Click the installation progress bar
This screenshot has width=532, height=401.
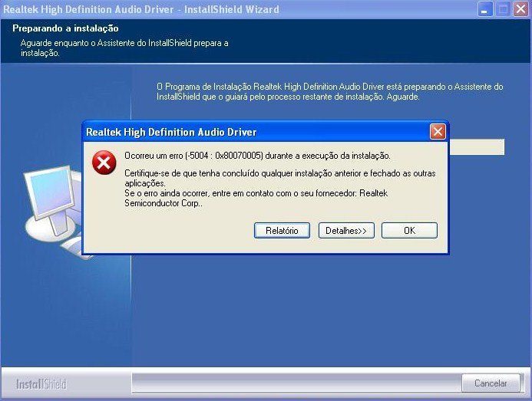point(477,146)
